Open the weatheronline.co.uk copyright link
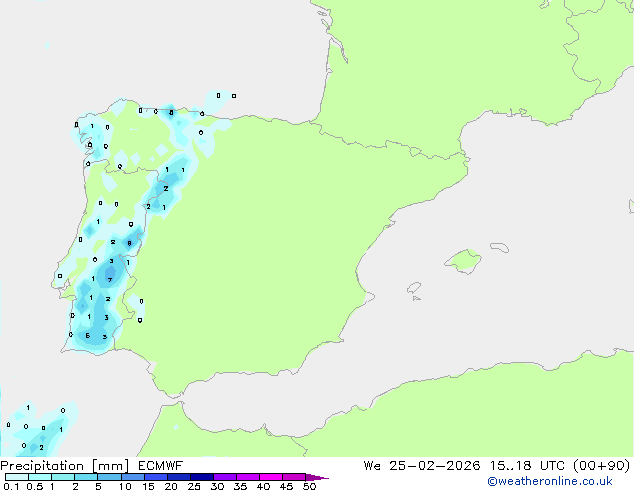 tap(550, 481)
